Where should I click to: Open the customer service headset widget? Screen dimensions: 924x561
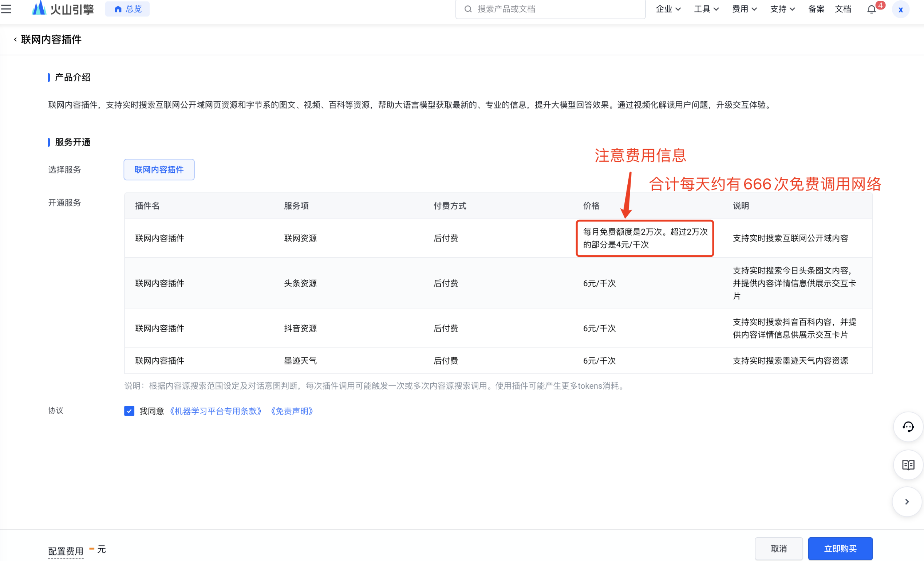[908, 427]
